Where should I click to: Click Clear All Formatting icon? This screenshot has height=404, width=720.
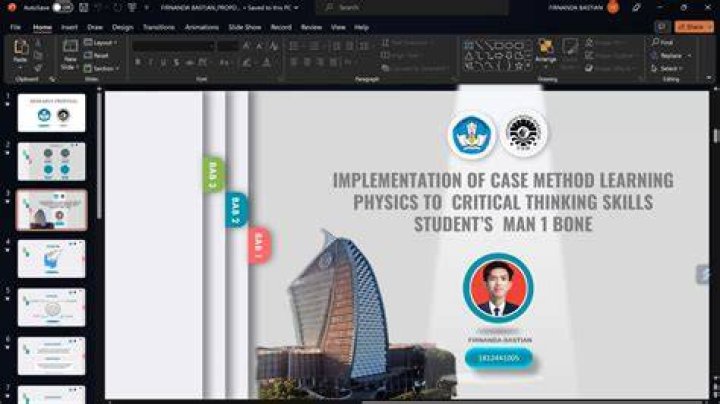[x=274, y=46]
